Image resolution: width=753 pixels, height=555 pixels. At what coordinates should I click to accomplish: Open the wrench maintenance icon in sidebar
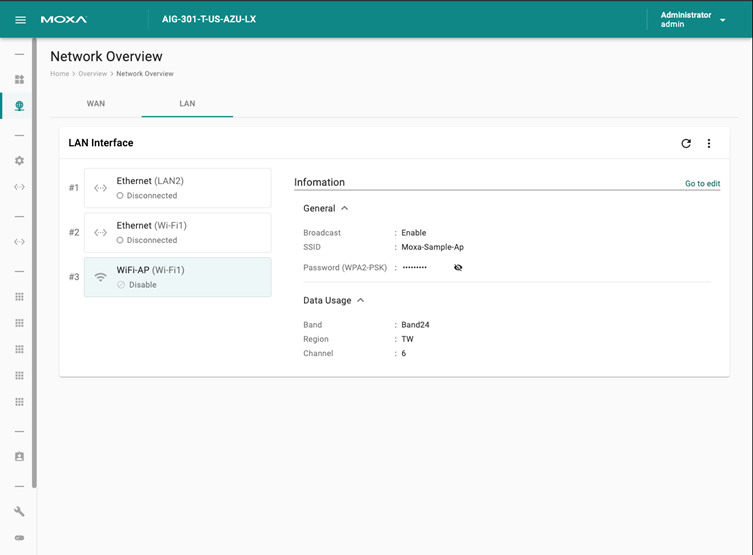pos(19,511)
